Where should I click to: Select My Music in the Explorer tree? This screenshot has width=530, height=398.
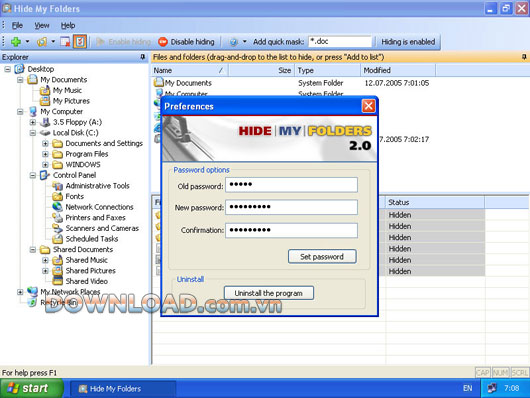click(x=67, y=90)
